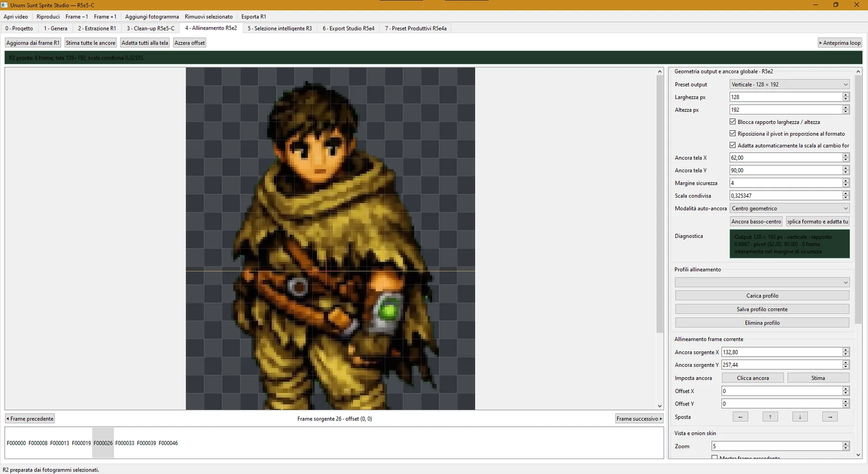The height and width of the screenshot is (474, 868).
Task: Click the Ancora basso-centro button
Action: point(756,222)
